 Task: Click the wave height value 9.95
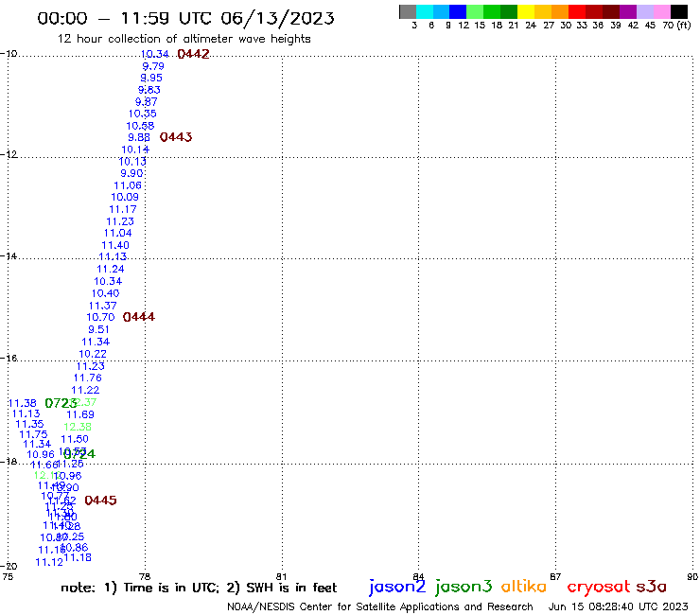[151, 79]
